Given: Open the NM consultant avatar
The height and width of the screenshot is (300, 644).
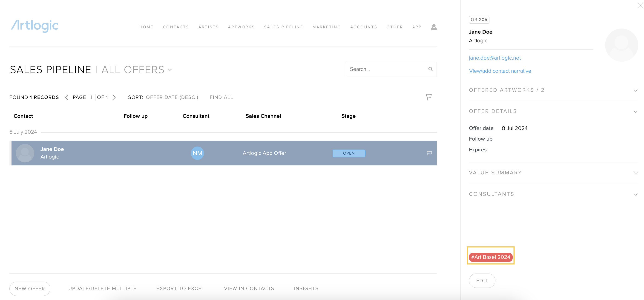Looking at the screenshot, I should coord(197,153).
